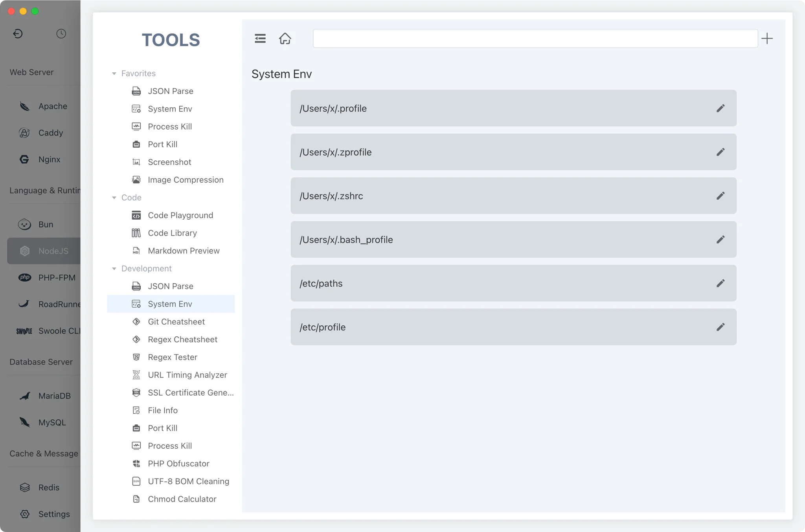
Task: Open Port Kill under Development
Action: [x=171, y=428]
